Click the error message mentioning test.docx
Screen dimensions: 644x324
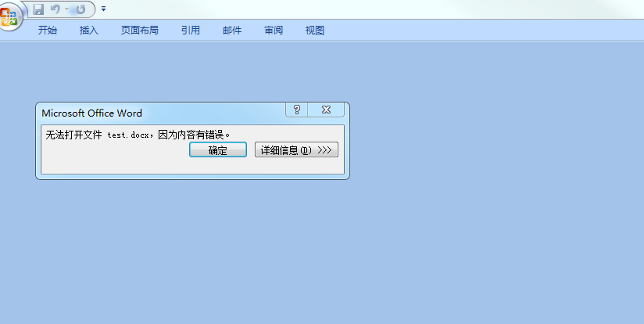138,135
